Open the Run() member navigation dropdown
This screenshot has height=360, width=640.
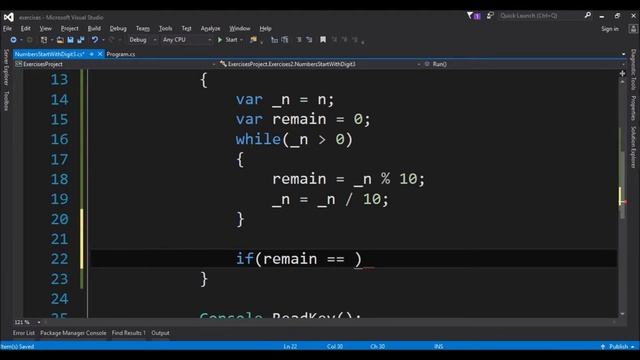[x=524, y=64]
